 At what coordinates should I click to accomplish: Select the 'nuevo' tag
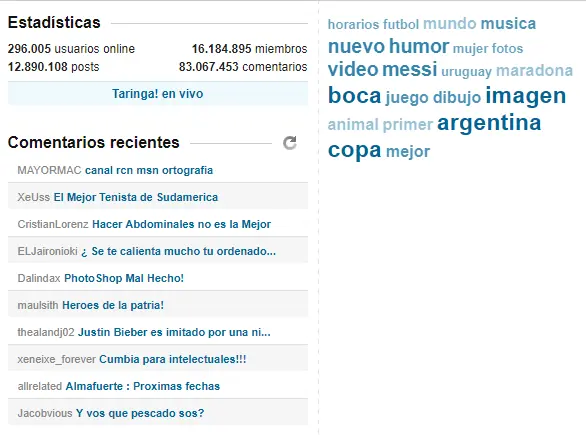point(356,47)
